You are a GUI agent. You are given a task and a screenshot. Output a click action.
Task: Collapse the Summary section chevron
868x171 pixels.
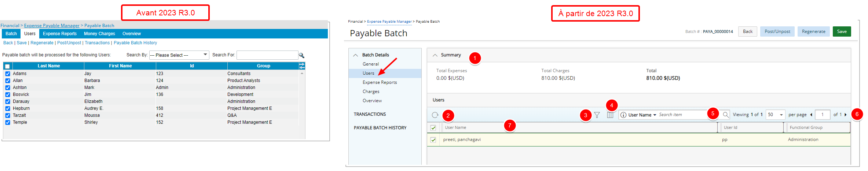[435, 55]
